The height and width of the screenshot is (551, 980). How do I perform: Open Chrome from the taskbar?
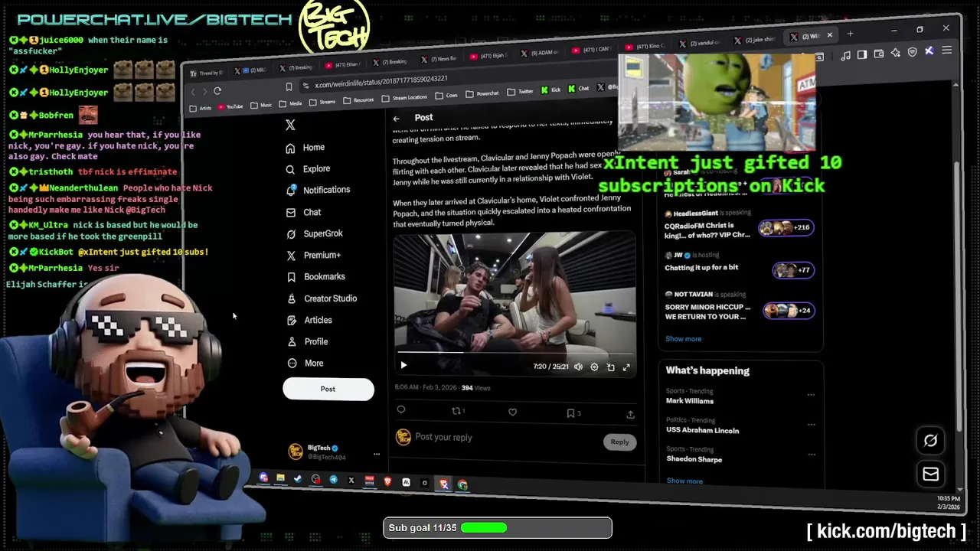click(462, 484)
